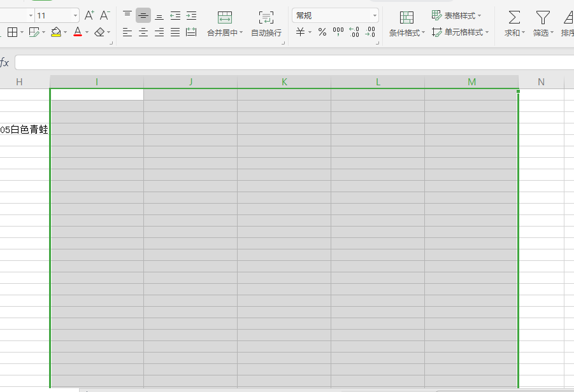574x392 pixels.
Task: Open 单元格样式 cell styles
Action: pos(460,32)
